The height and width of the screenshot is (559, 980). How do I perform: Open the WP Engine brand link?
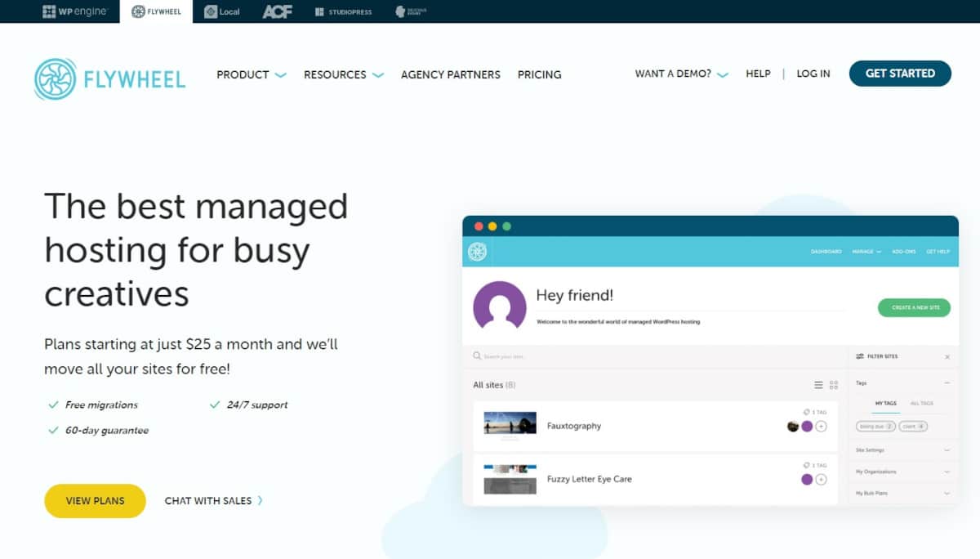click(74, 11)
